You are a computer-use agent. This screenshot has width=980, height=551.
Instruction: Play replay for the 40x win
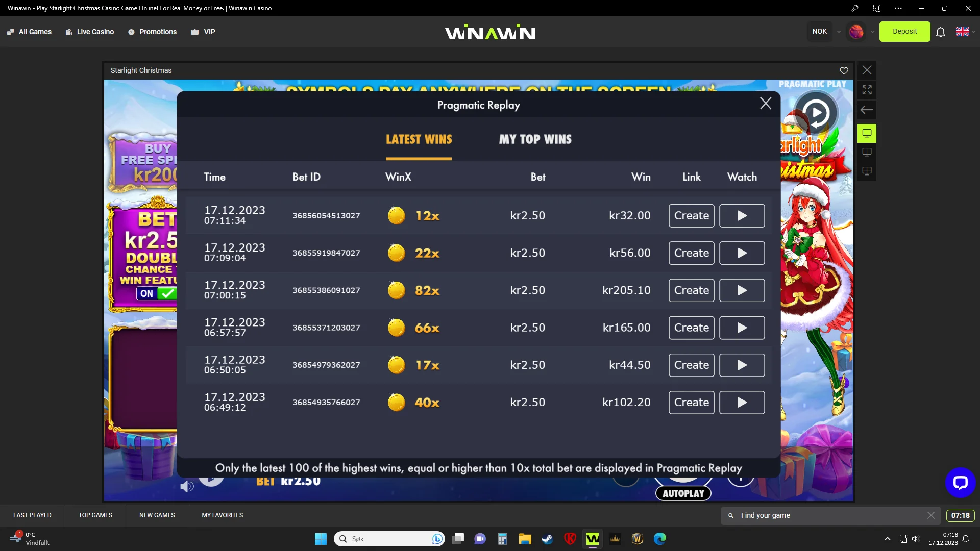click(x=742, y=403)
